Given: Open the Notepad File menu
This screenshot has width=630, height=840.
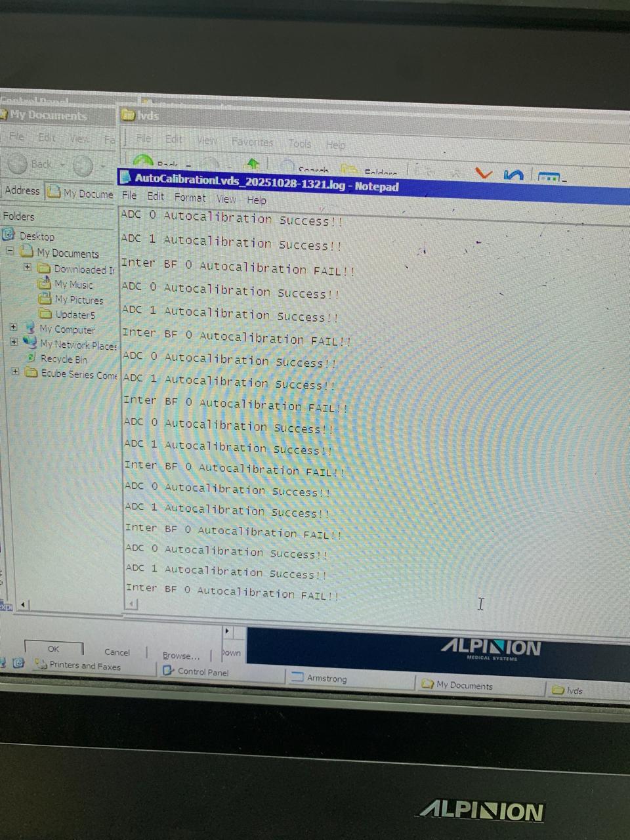Looking at the screenshot, I should (x=129, y=196).
